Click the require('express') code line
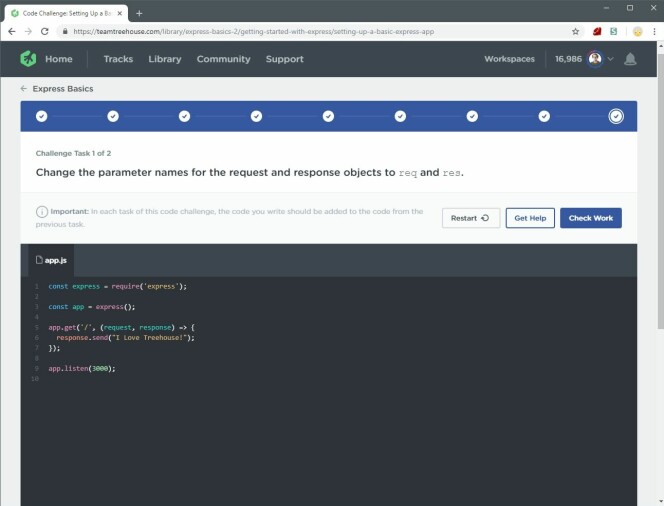The image size is (664, 506). 117,286
